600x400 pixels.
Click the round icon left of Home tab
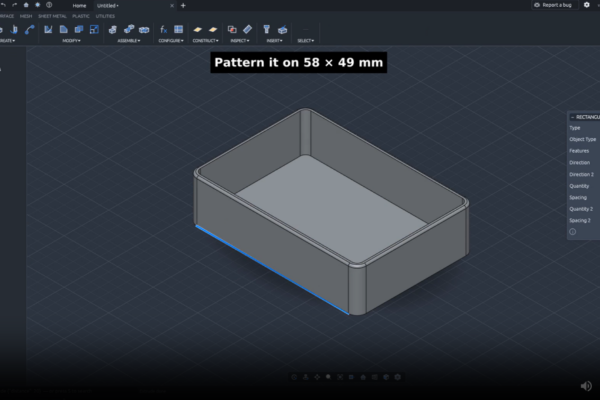point(49,5)
